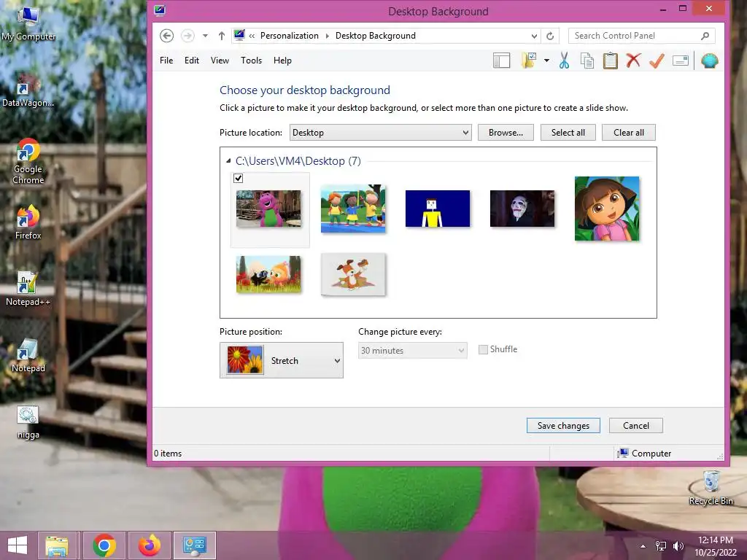Image resolution: width=747 pixels, height=560 pixels.
Task: Click the Cancel button
Action: tap(636, 426)
